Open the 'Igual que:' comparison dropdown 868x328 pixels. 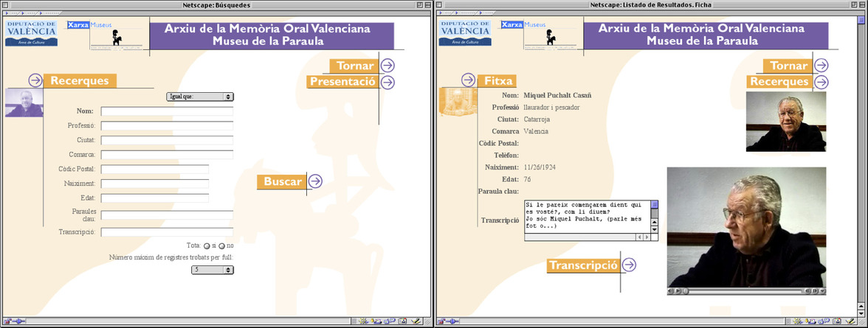coord(200,97)
